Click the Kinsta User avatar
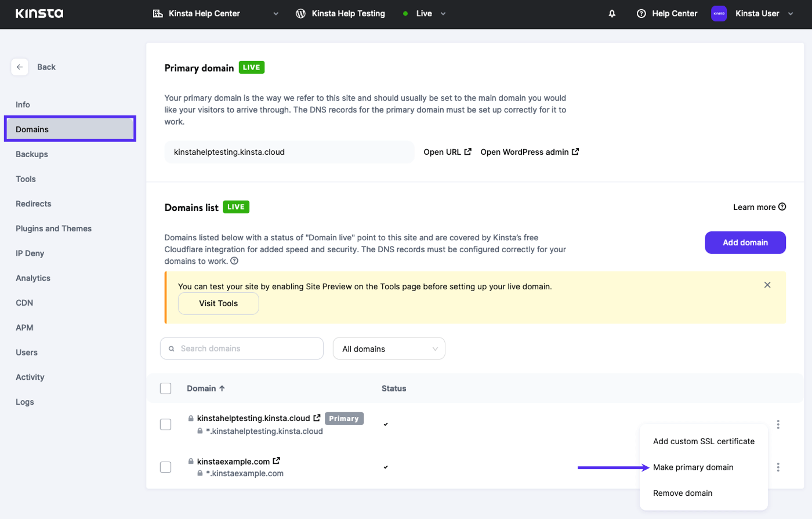 [719, 13]
